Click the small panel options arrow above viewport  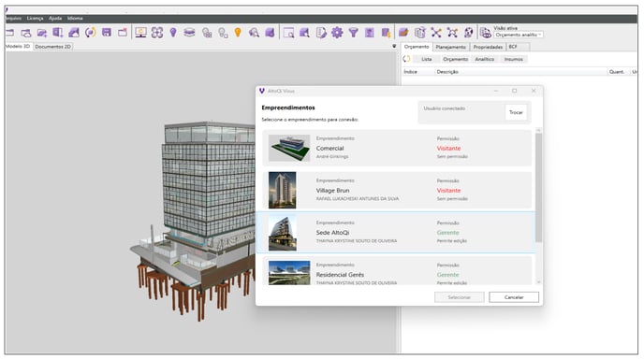pyautogui.click(x=394, y=47)
